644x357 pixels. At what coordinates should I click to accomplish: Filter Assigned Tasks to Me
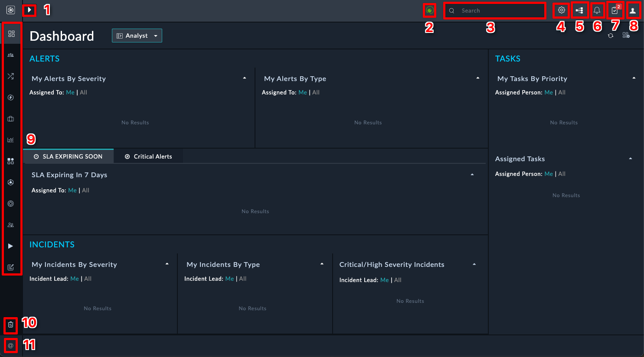click(x=549, y=174)
